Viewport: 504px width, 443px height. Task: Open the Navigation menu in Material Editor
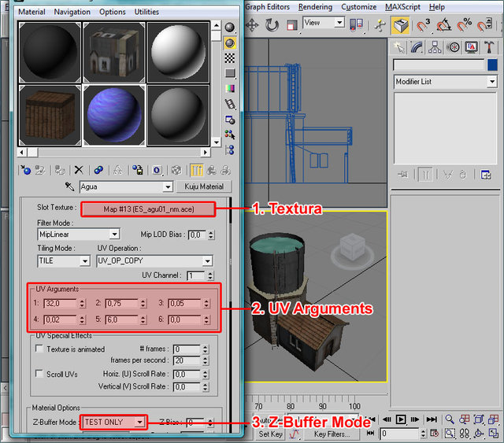72,12
